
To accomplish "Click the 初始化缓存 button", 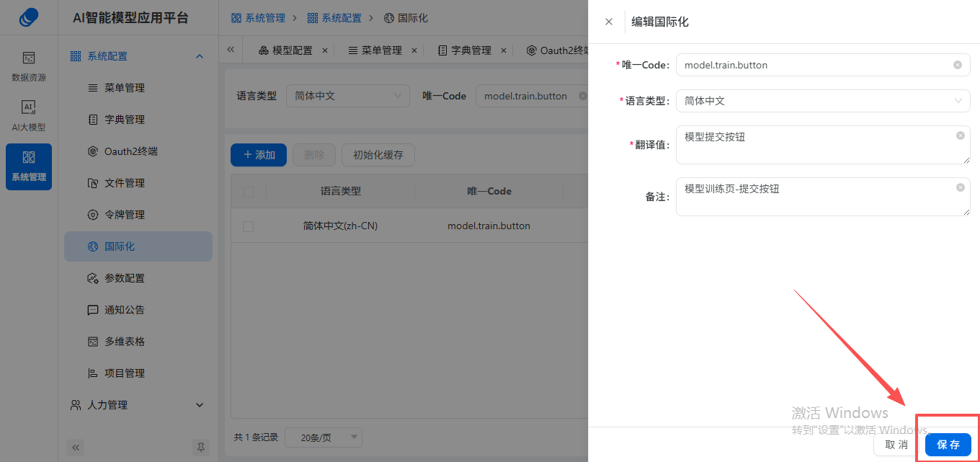I will (378, 155).
